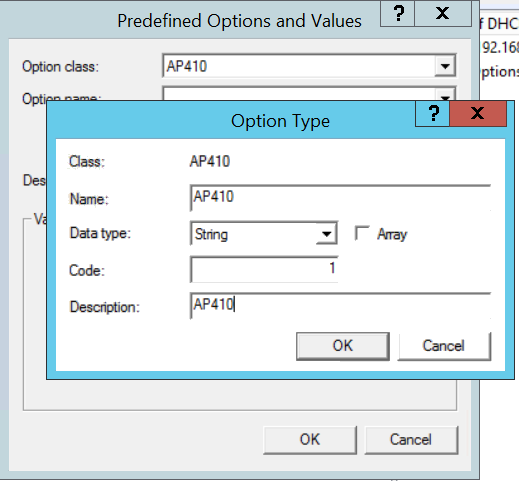
Task: Tick the Array checkbox
Action: tap(362, 233)
